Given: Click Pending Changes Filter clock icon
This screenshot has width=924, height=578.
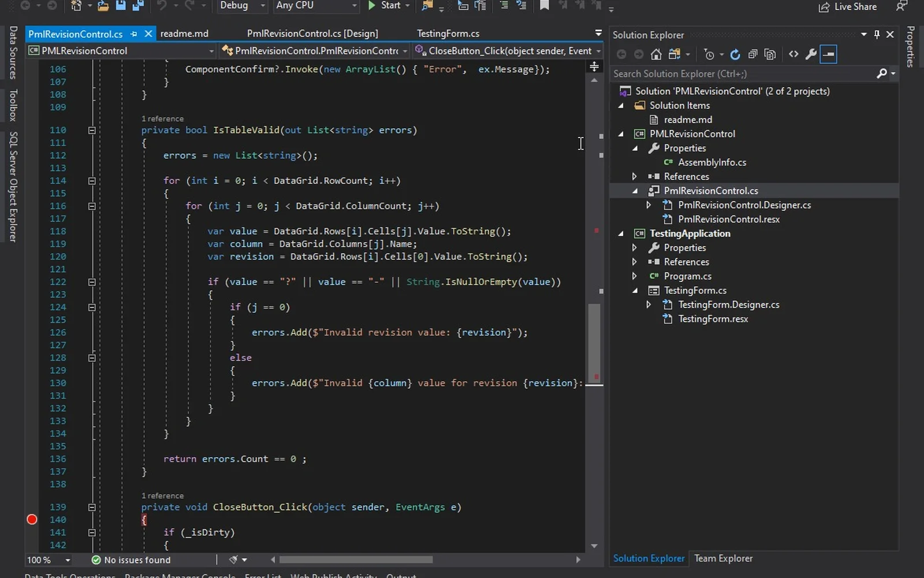Looking at the screenshot, I should [709, 54].
